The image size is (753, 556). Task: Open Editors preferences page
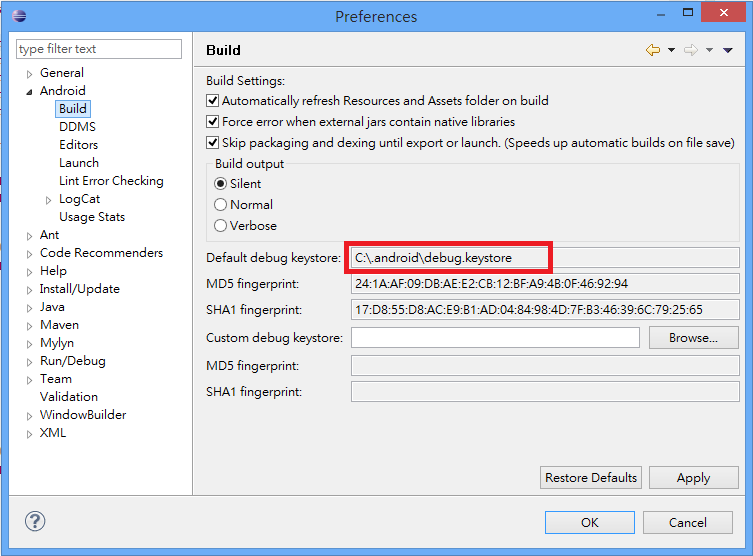pos(78,145)
